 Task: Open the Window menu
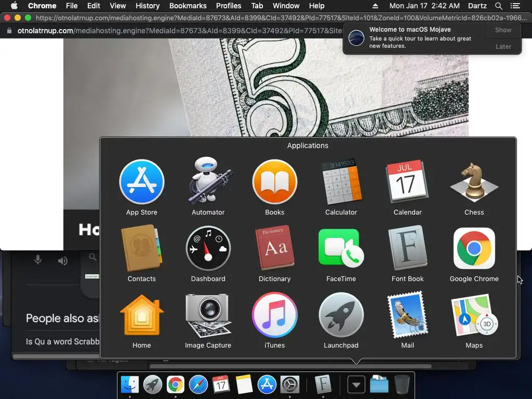[286, 6]
